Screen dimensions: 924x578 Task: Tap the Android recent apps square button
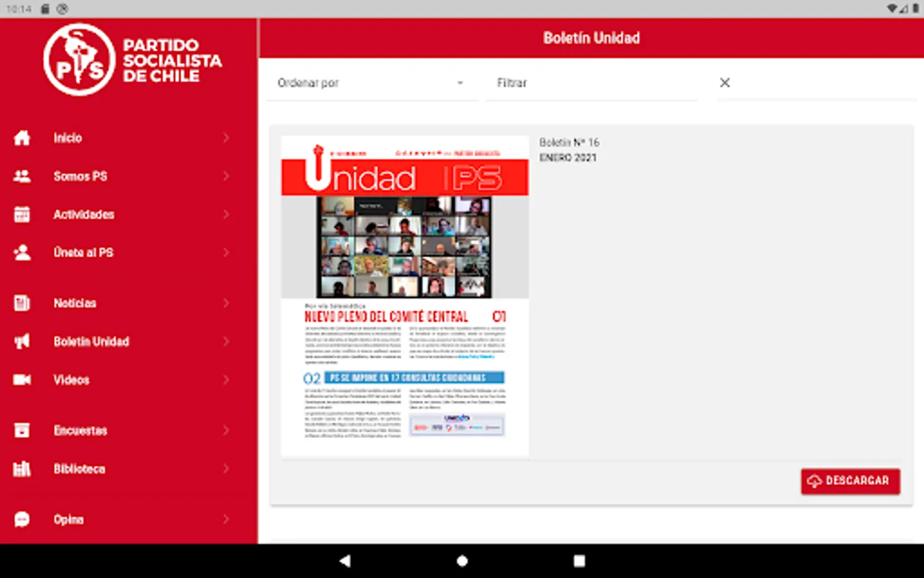click(579, 561)
